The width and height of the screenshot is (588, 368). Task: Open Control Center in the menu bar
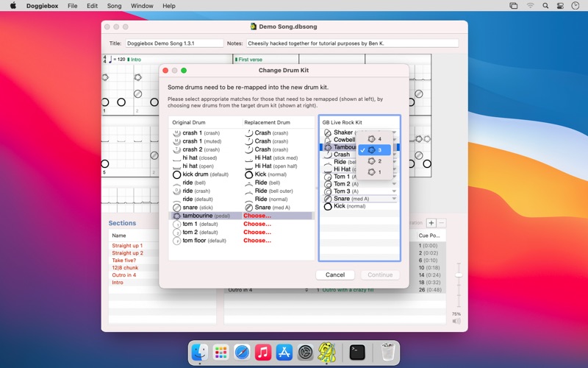[560, 6]
